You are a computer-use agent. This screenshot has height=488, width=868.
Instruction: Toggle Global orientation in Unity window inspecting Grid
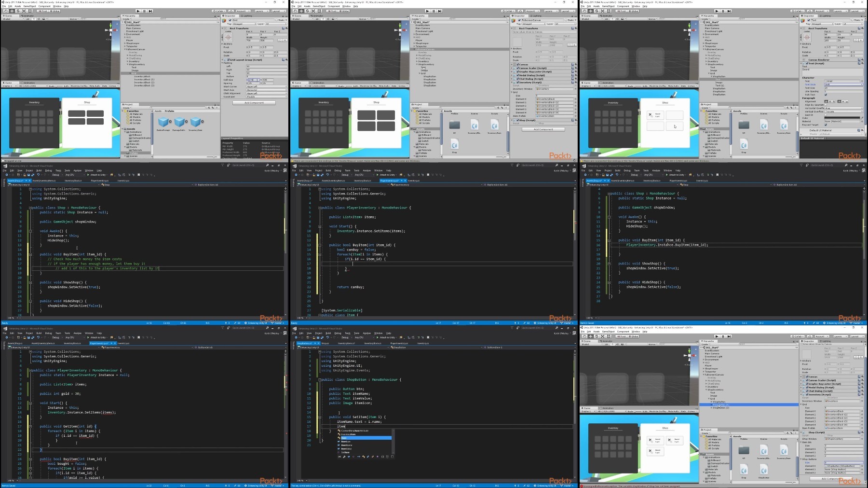coord(54,11)
